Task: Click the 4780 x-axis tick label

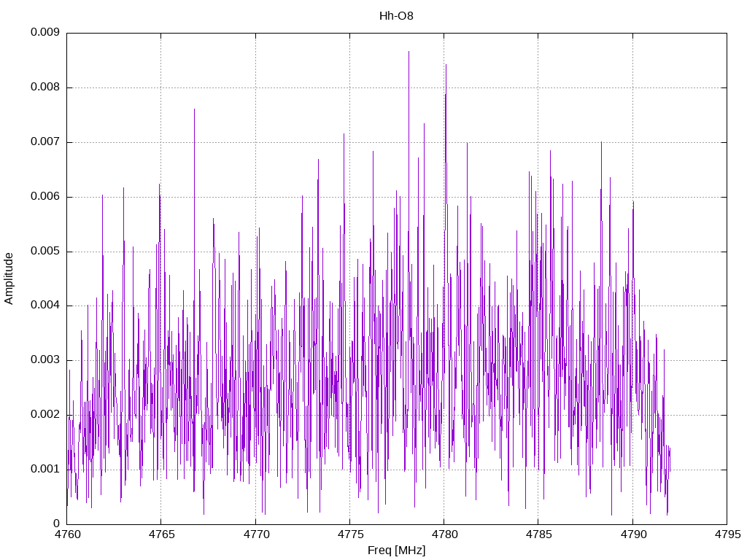Action: point(444,534)
